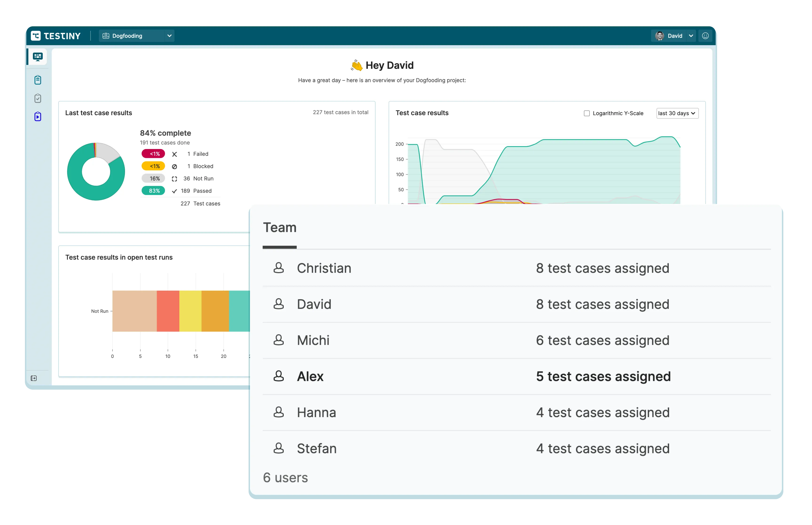Enable the Logarithmic Y-Scale checkbox

[586, 113]
